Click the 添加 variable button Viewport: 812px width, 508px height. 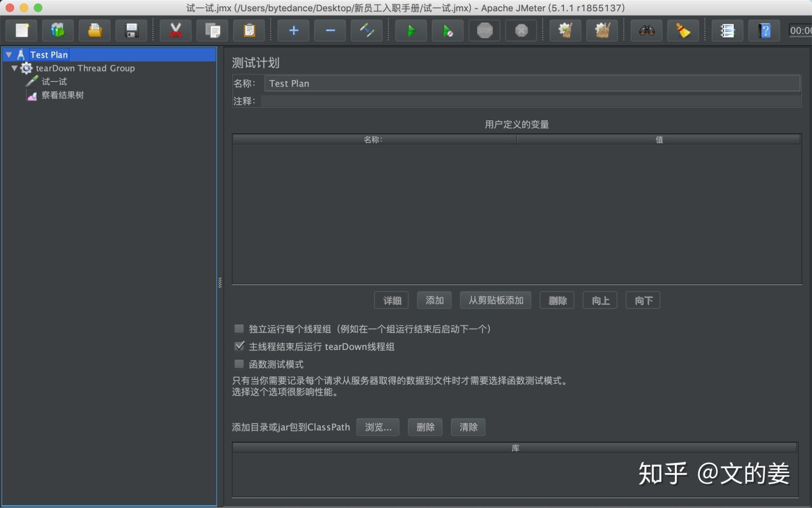point(434,300)
